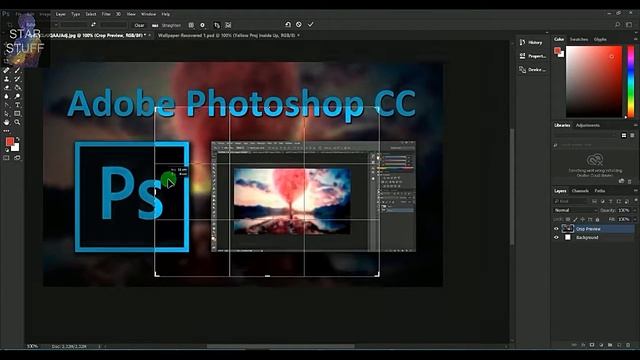640x360 pixels.
Task: Hide the Background layer
Action: (x=556, y=238)
